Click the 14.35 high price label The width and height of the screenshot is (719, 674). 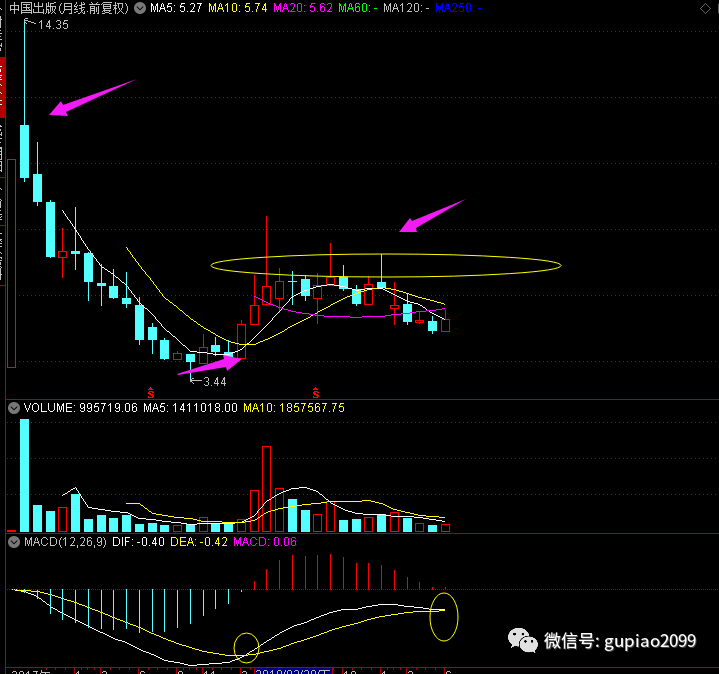(x=53, y=25)
